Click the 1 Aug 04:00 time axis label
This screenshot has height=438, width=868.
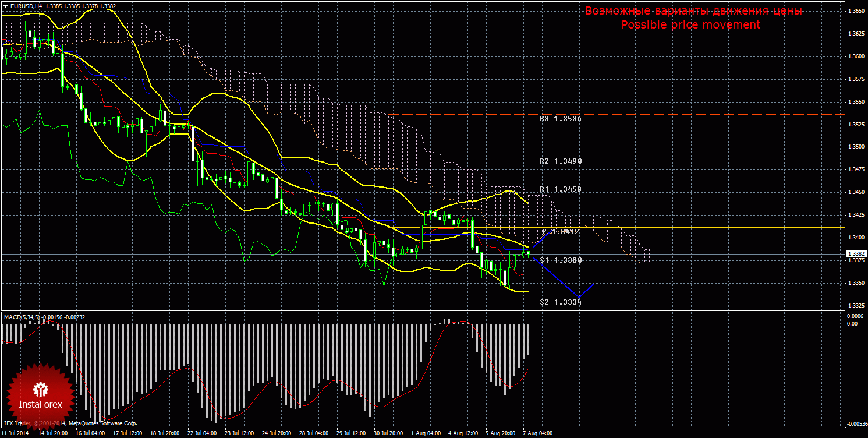(x=426, y=433)
